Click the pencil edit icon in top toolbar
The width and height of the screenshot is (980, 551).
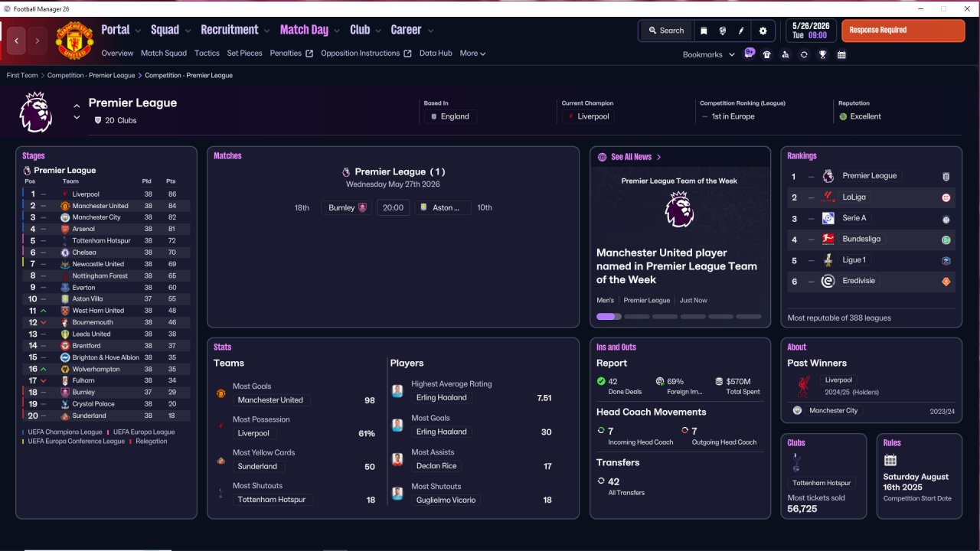click(741, 31)
